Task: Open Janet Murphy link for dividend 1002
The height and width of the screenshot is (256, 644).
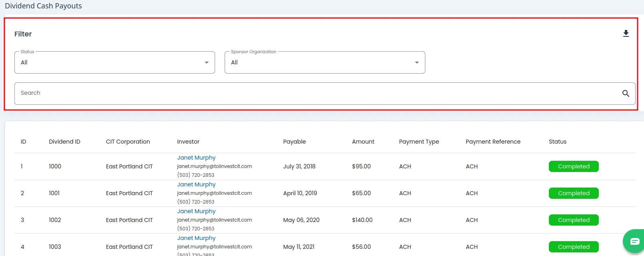Action: tap(196, 211)
